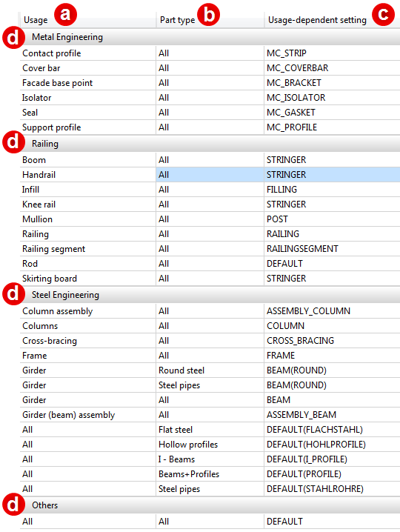Click the MC_COVERBAR setting cell
The width and height of the screenshot is (400, 532).
tap(332, 68)
